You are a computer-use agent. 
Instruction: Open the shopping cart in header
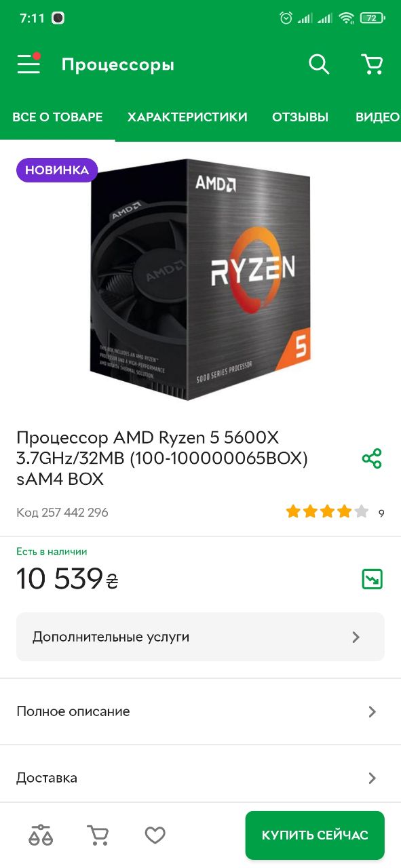[372, 64]
